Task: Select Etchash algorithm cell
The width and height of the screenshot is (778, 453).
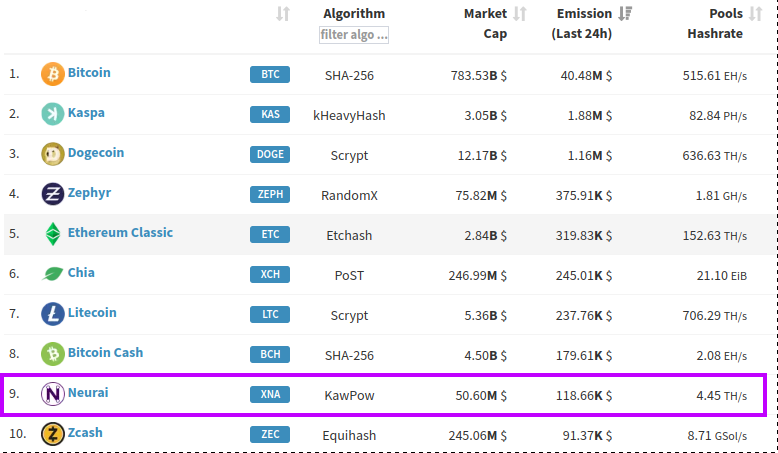Action: tap(349, 235)
